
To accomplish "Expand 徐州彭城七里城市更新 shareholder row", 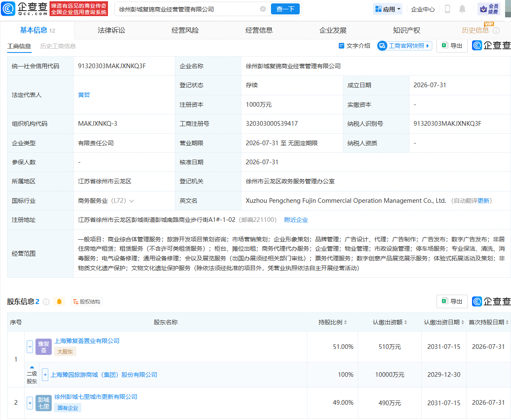I will point(30,403).
